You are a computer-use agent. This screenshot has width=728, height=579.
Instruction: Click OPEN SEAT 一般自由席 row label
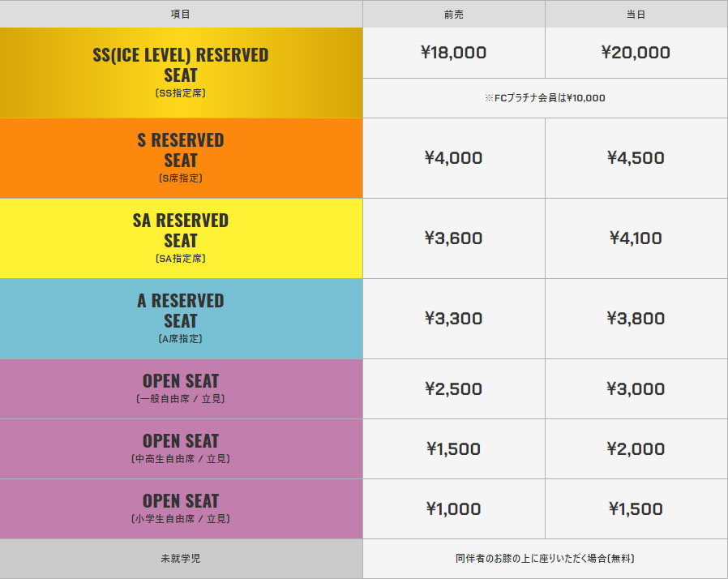click(x=181, y=389)
